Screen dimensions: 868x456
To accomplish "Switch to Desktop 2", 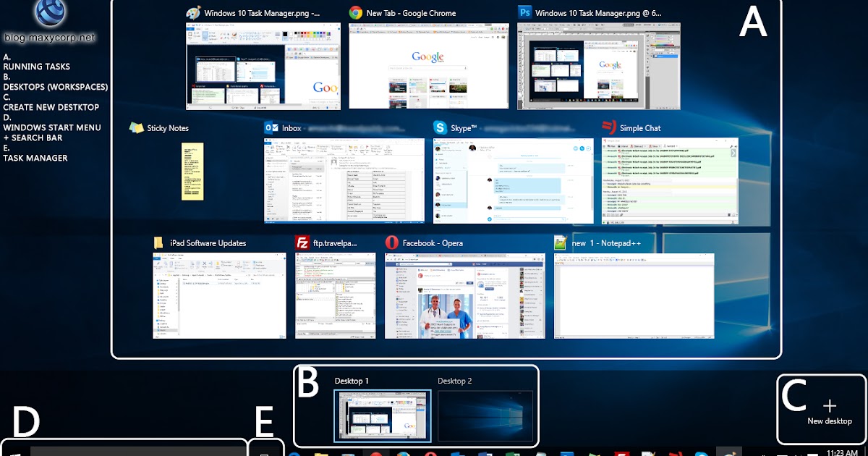I will click(485, 415).
